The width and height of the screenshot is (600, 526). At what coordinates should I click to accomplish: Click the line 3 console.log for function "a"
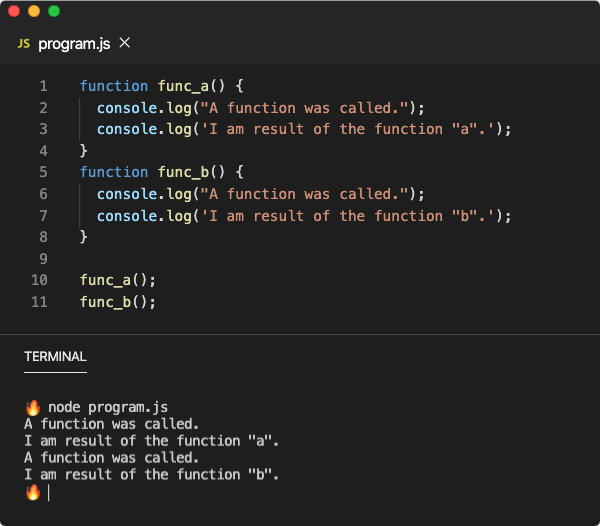coord(304,129)
